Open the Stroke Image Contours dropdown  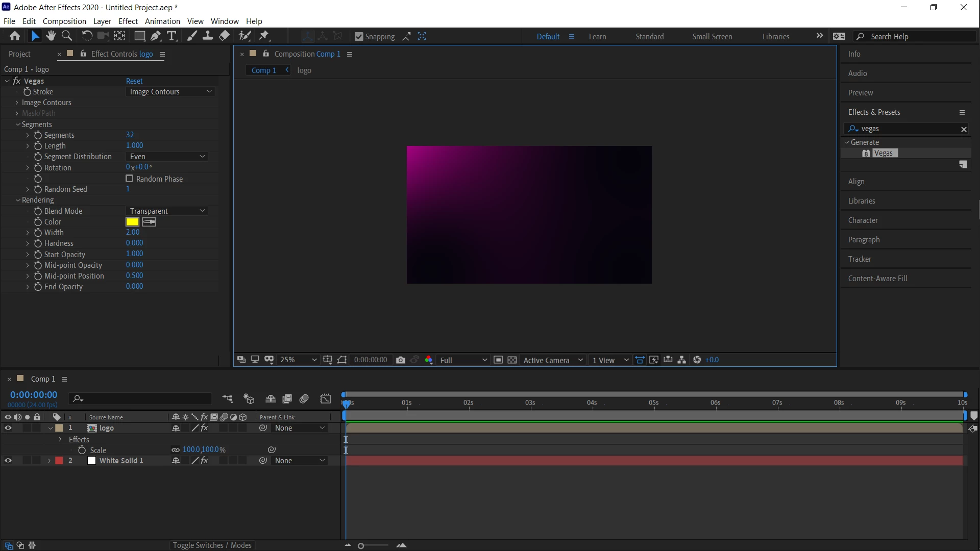tap(170, 92)
